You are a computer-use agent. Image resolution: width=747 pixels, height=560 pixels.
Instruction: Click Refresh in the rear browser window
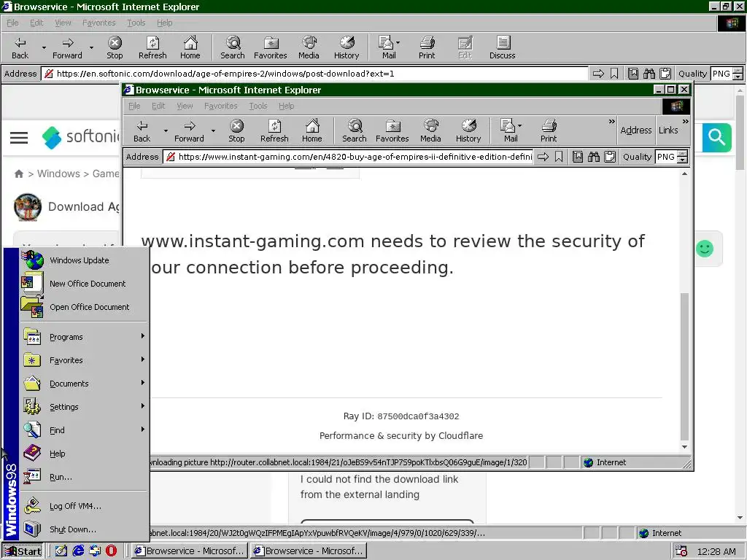coord(152,47)
